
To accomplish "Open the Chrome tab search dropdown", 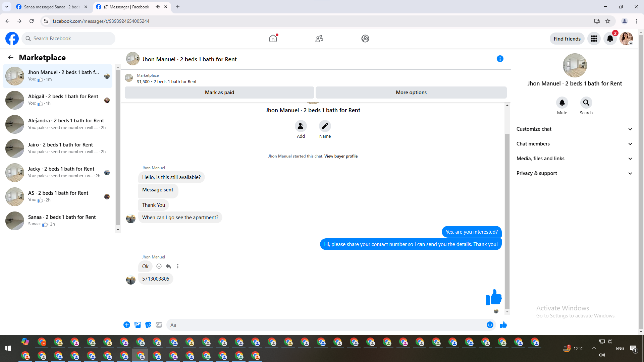I will pyautogui.click(x=7, y=7).
